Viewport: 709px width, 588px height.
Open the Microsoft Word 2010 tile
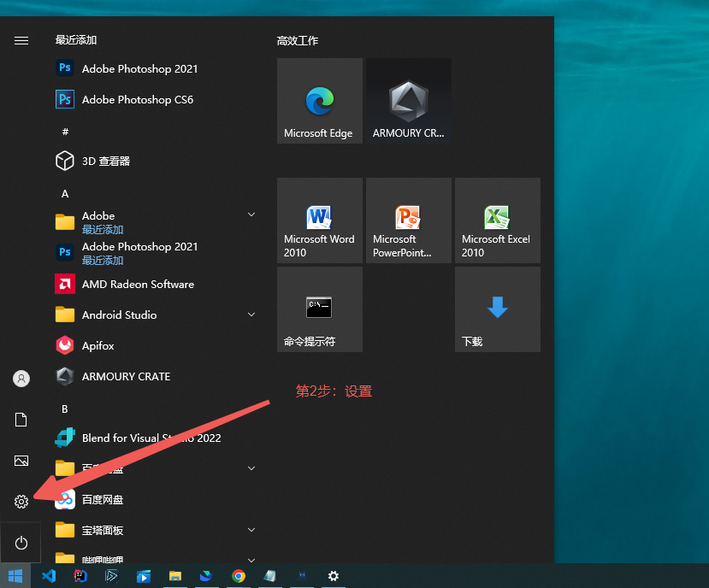[x=320, y=220]
